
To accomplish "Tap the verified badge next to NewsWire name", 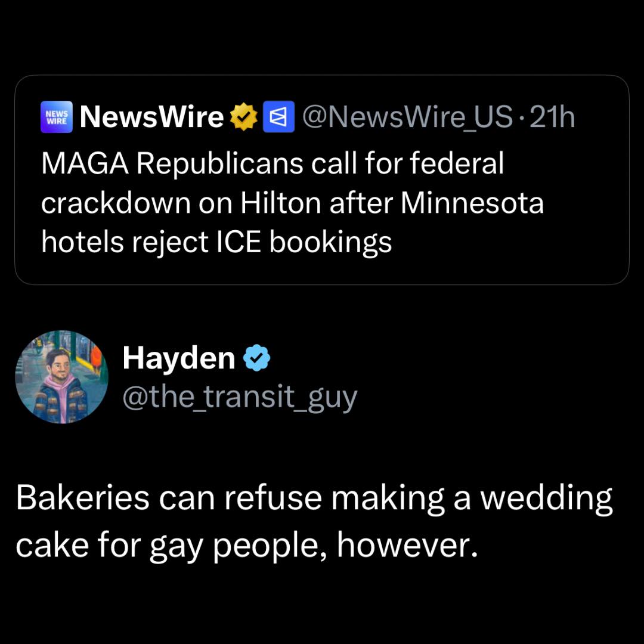I will click(244, 116).
